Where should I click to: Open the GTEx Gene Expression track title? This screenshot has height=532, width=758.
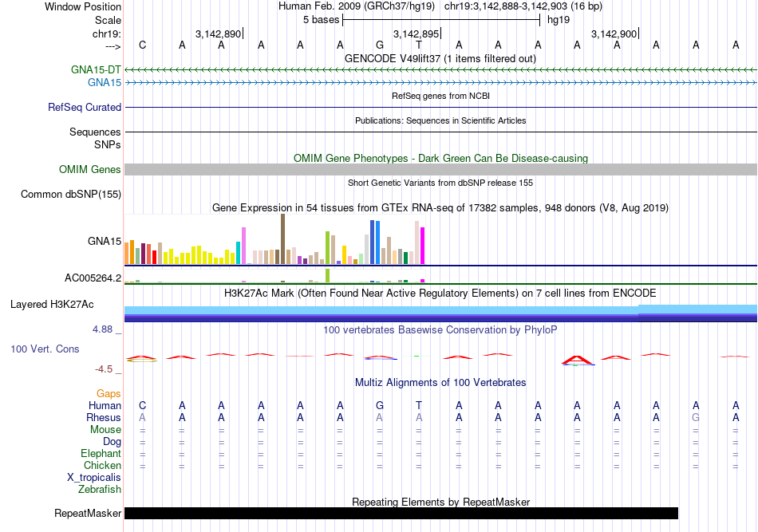point(440,207)
